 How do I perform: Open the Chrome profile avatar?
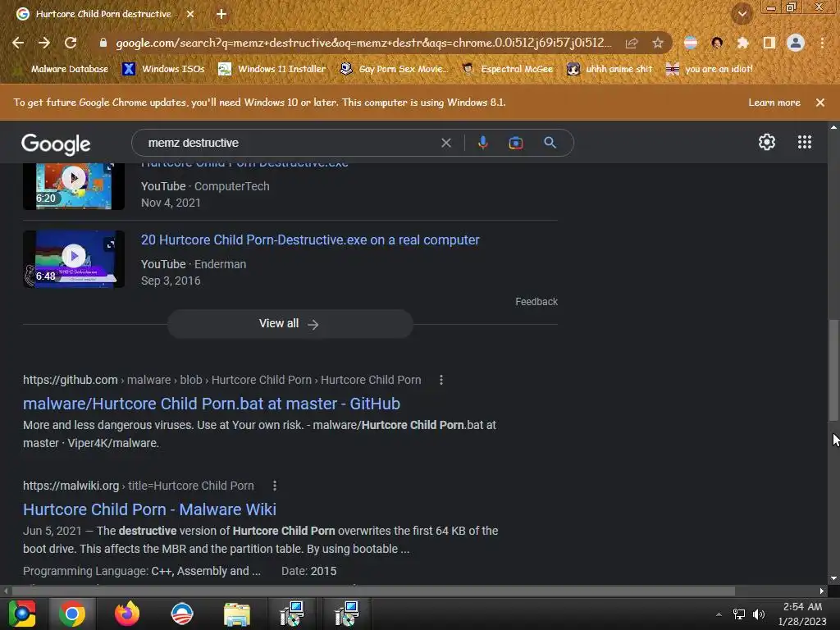tap(796, 43)
